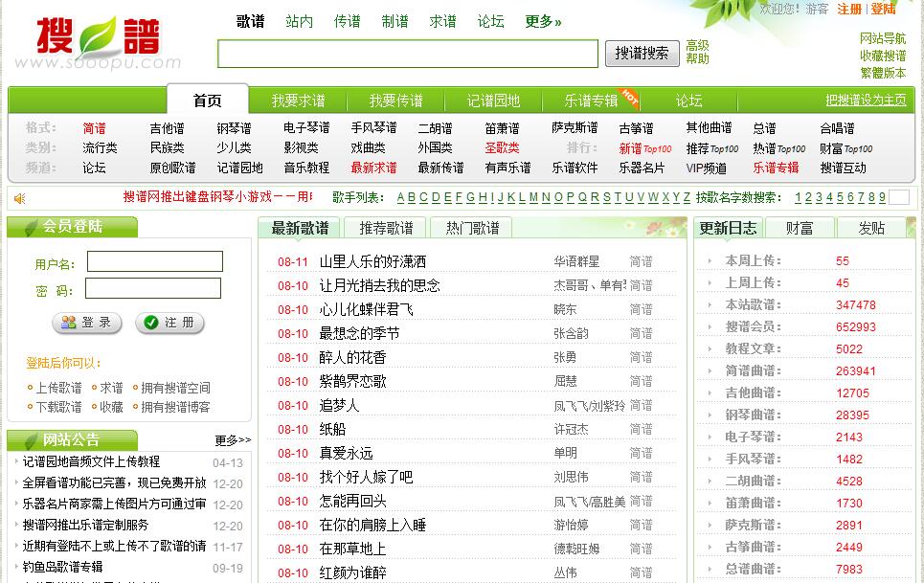Switch to the 推荐歌谱 tab
Viewport: 924px width, 583px height.
(386, 228)
